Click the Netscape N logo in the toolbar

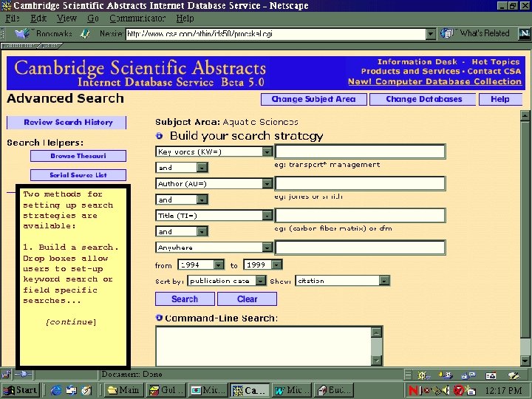[x=524, y=33]
